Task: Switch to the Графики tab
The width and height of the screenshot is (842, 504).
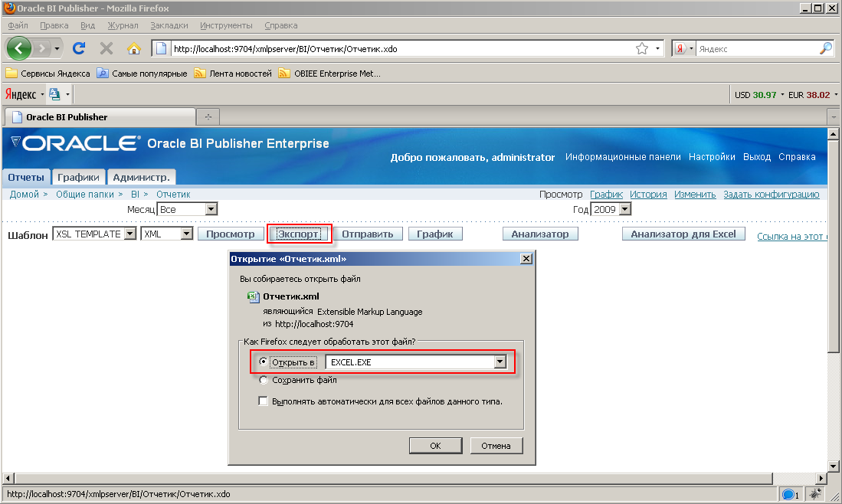Action: tap(78, 177)
